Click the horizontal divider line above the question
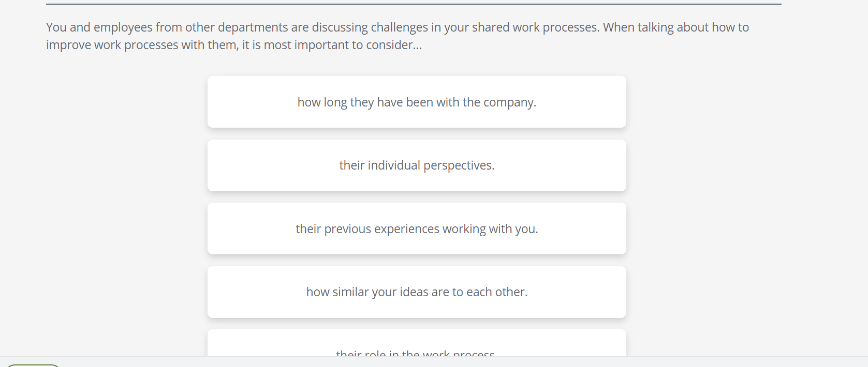Screen dimensions: 868x367 click(413, 4)
